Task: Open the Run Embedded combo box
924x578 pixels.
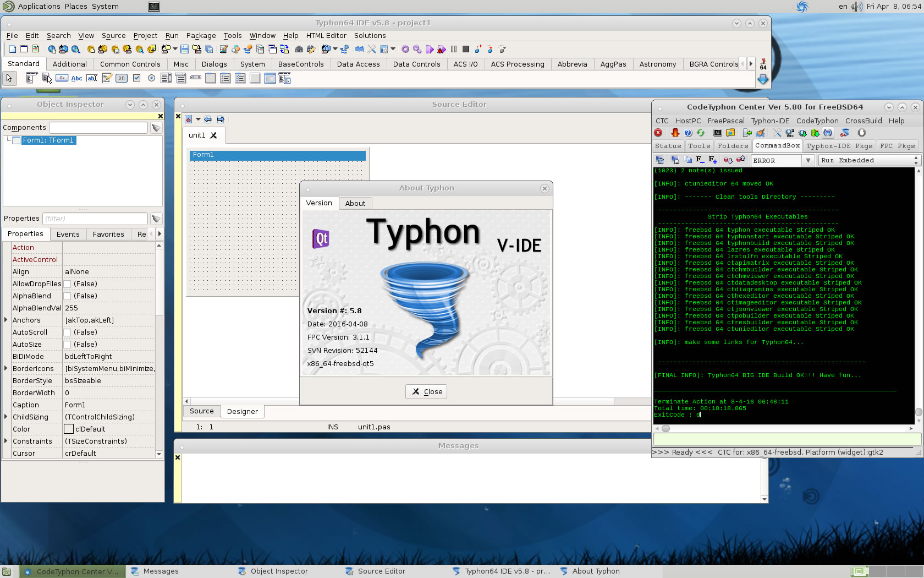Action: point(869,160)
